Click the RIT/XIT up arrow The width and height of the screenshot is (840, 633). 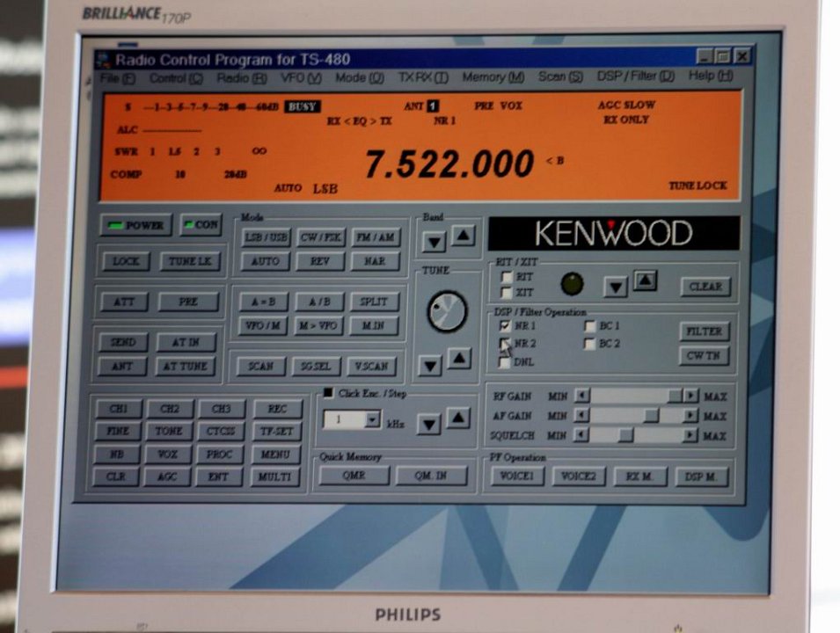pyautogui.click(x=645, y=280)
